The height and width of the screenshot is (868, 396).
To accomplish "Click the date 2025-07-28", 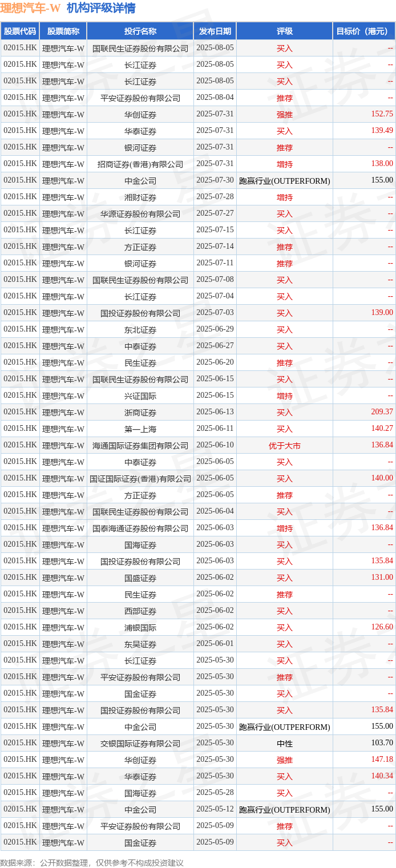I will 215,197.
